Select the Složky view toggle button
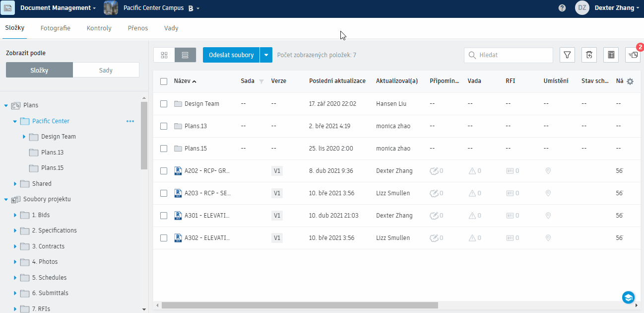644x313 pixels. (x=39, y=70)
